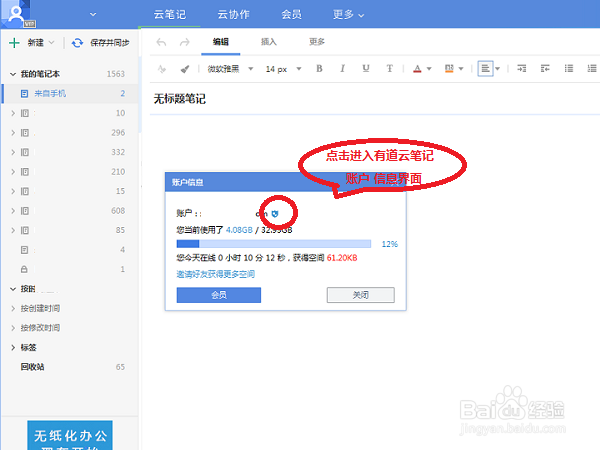Expand the notebook with 15 notes
The height and width of the screenshot is (450, 600).
click(13, 191)
